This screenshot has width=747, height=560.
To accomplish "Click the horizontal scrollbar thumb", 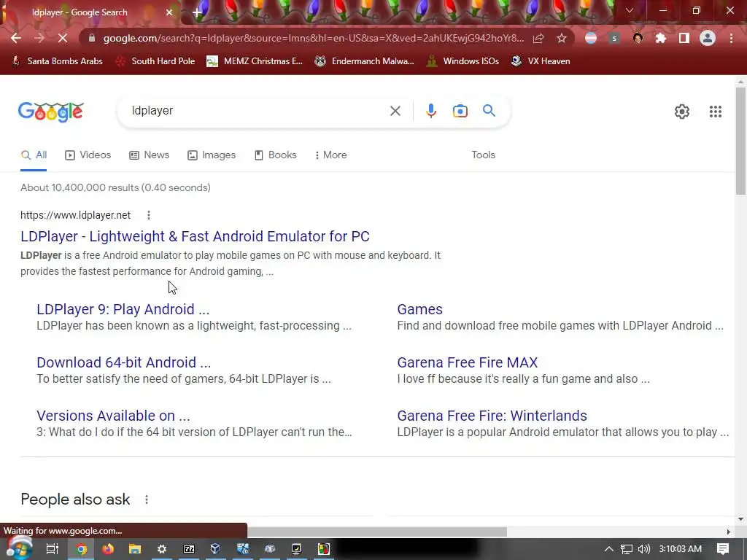I will [377, 532].
